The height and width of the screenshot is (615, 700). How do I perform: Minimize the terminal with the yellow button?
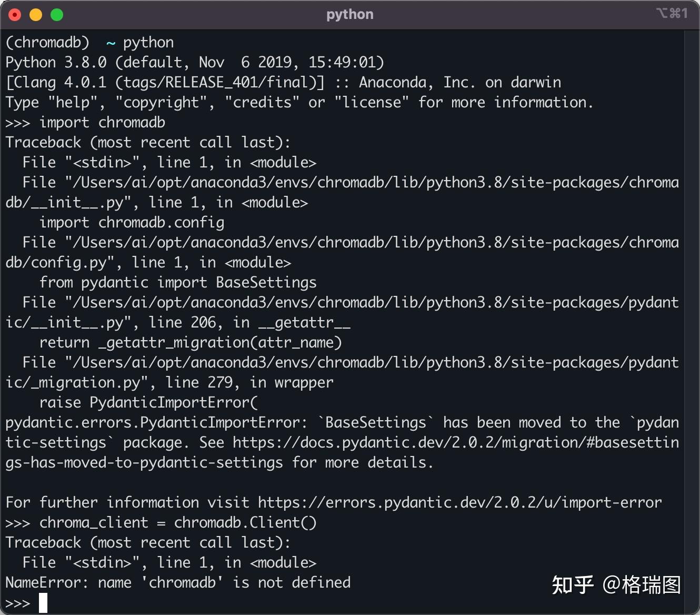click(x=36, y=15)
